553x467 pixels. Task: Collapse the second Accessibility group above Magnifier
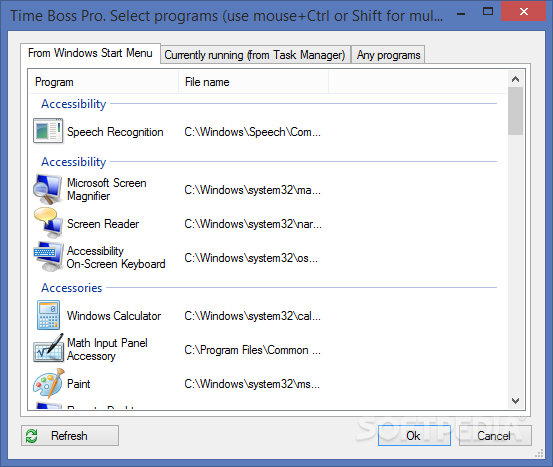pyautogui.click(x=74, y=162)
